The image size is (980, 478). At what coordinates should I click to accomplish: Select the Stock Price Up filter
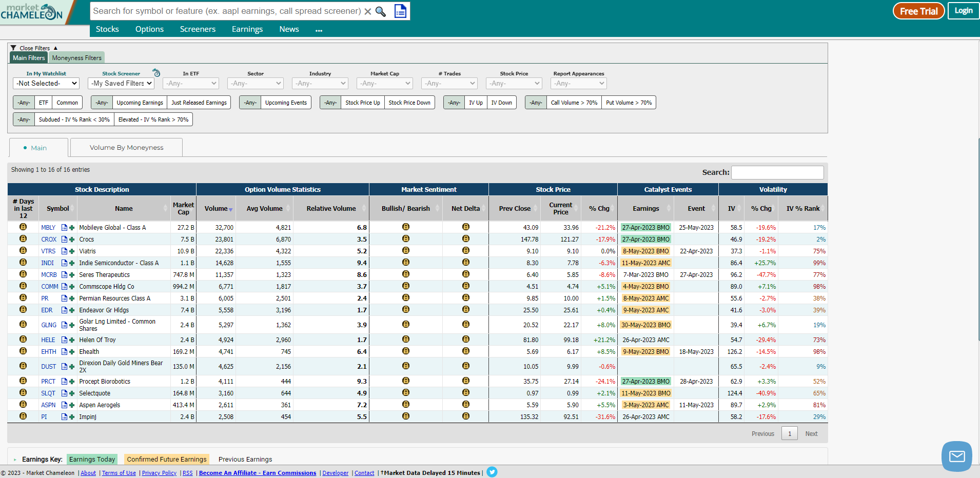pyautogui.click(x=363, y=103)
